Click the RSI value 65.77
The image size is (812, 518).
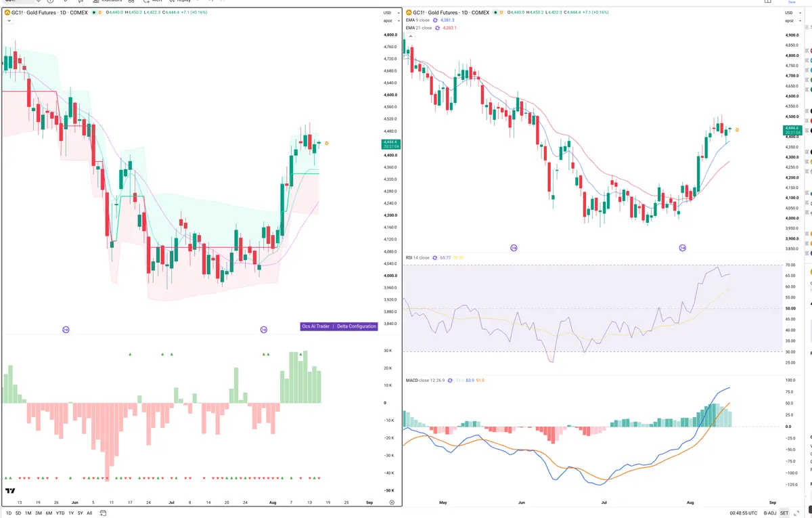(445, 257)
